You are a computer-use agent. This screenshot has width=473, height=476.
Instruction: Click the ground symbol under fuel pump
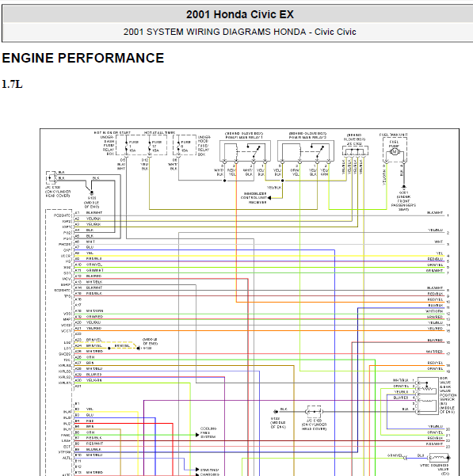click(x=404, y=187)
